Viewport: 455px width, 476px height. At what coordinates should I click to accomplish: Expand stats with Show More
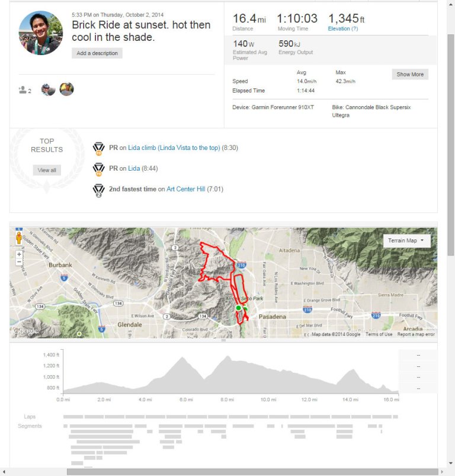pyautogui.click(x=410, y=74)
